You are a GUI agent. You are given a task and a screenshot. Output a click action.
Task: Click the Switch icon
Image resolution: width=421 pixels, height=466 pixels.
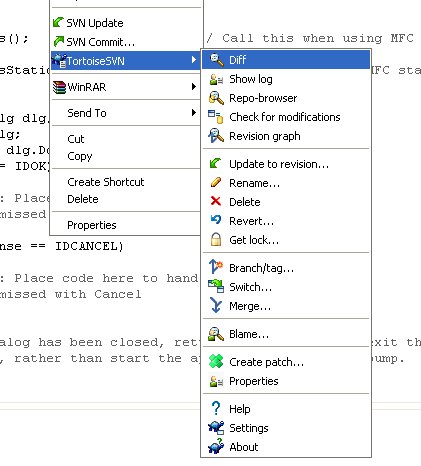[x=216, y=286]
